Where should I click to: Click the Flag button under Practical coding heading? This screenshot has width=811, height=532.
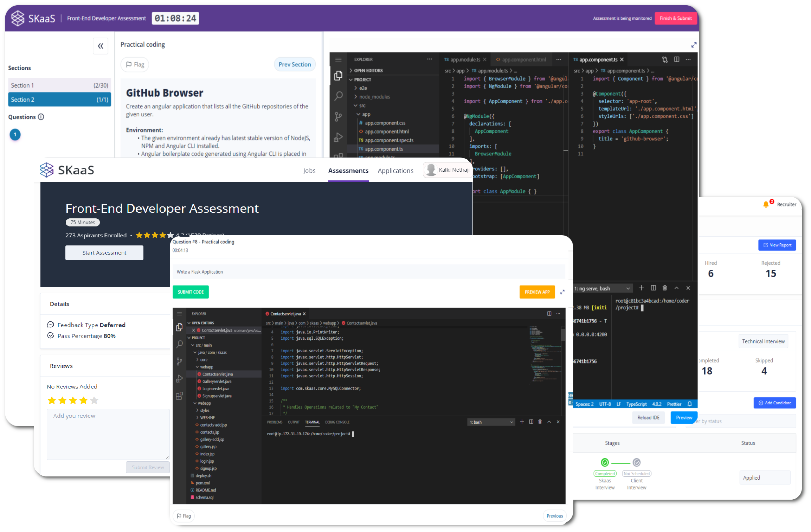(x=135, y=65)
